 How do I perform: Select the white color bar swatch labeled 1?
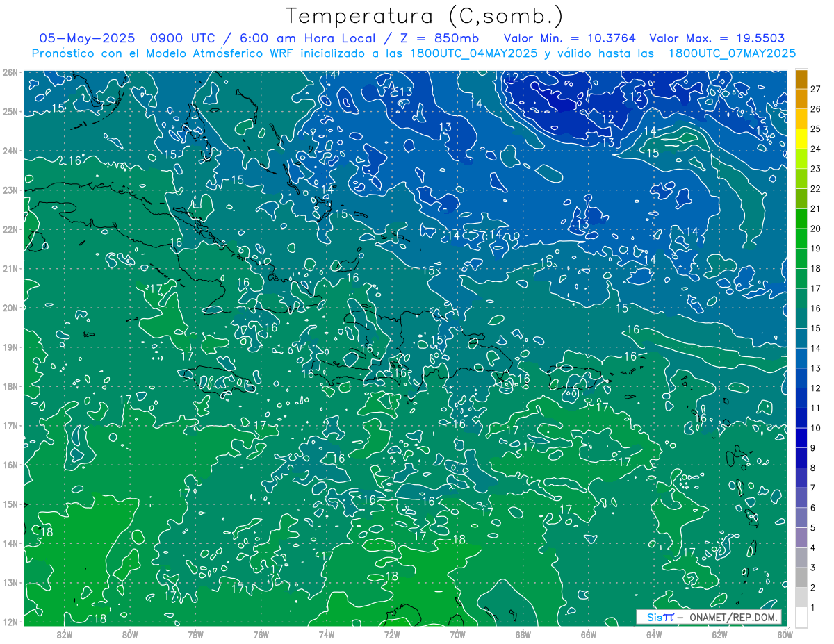coord(801,617)
